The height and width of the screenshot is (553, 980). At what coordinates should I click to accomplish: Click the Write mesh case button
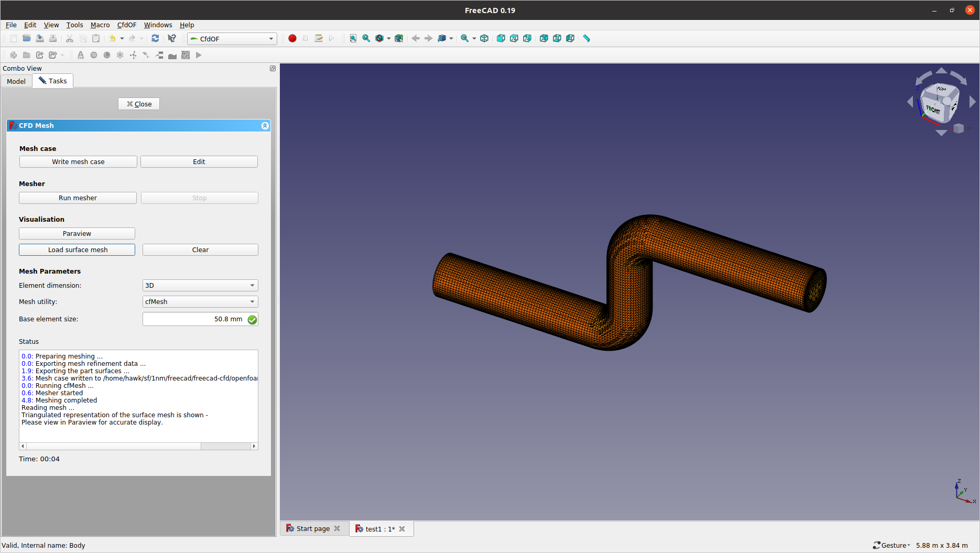78,161
